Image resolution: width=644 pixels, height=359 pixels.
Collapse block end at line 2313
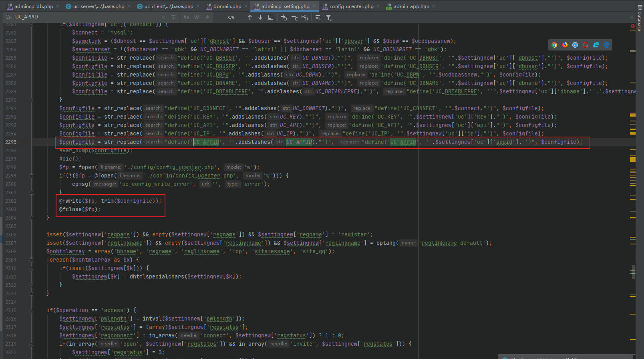[x=31, y=293]
